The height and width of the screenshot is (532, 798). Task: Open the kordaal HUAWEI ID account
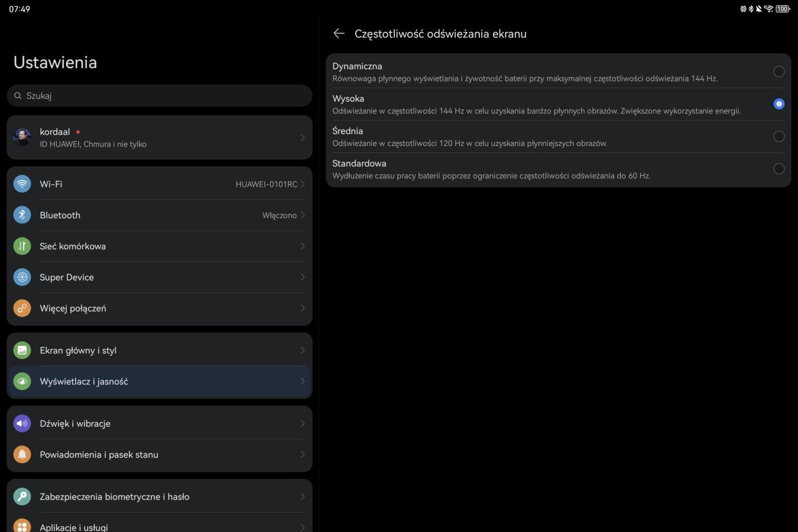tap(160, 137)
